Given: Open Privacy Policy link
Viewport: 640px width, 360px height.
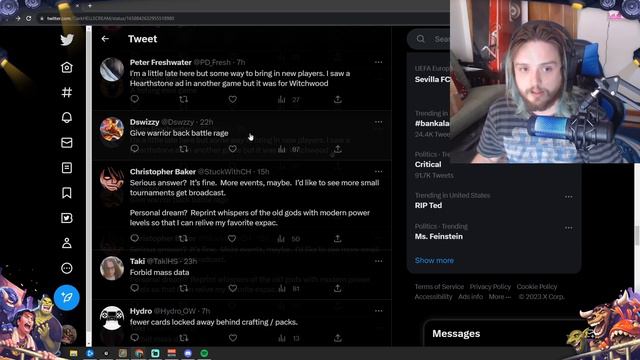Looking at the screenshot, I should click(490, 287).
